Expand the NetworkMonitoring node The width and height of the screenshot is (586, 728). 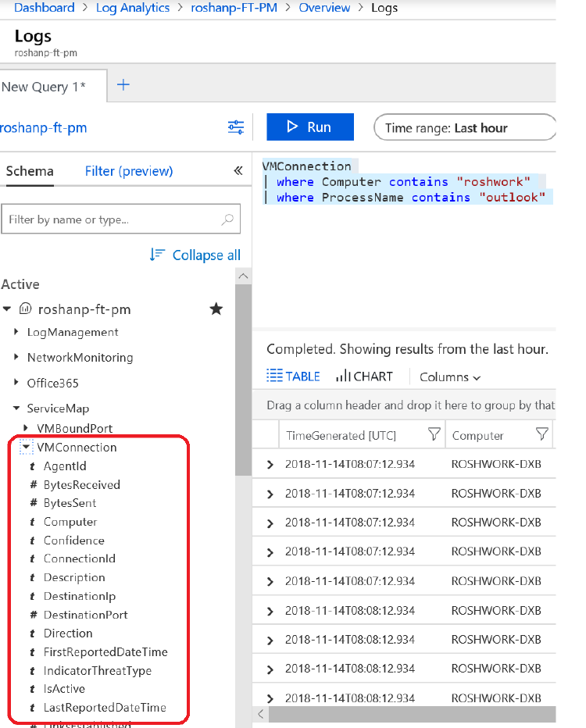point(16,356)
